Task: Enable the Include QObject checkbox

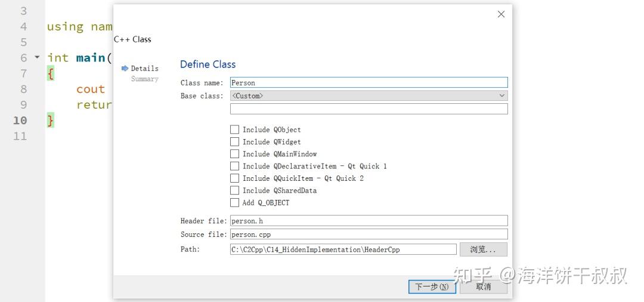Action: (235, 130)
